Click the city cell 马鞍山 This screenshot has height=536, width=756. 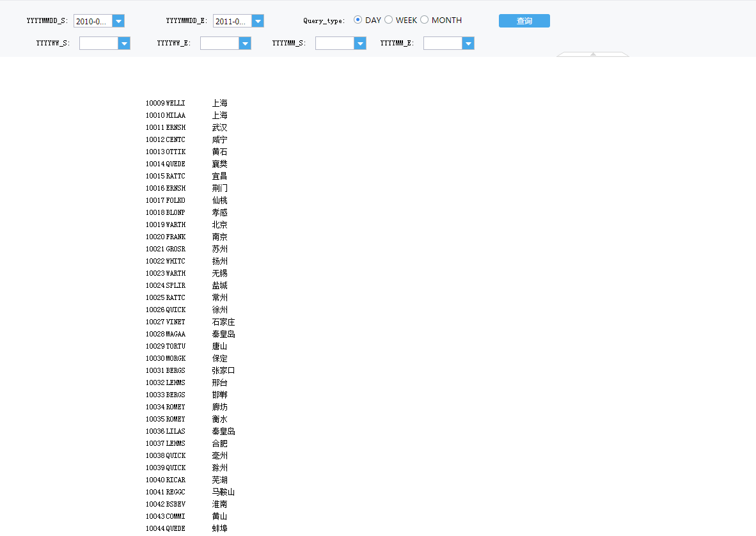coord(224,492)
